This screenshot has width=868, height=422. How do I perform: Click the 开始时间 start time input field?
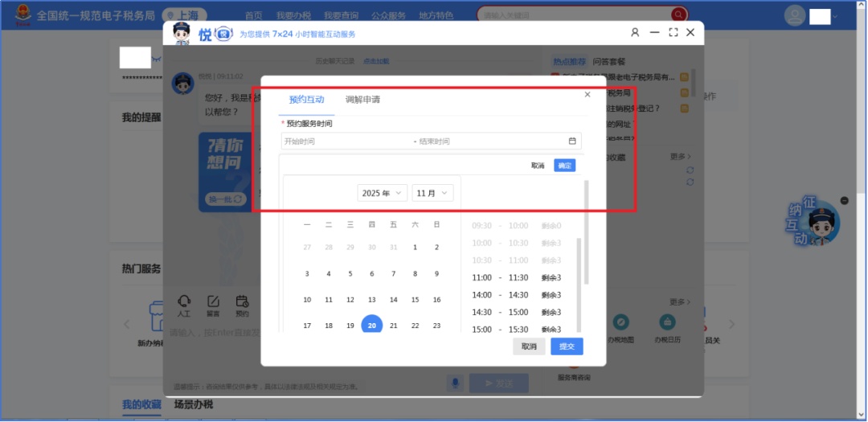pos(346,141)
